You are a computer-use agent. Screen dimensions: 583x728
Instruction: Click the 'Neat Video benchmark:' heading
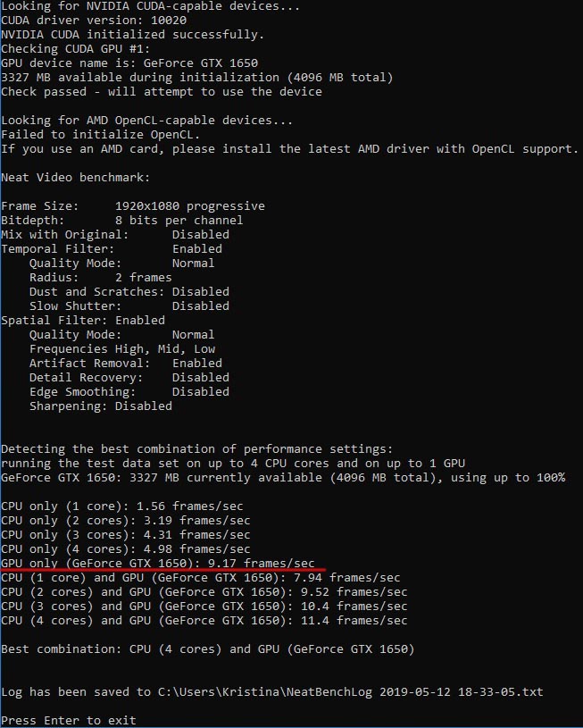coord(76,178)
